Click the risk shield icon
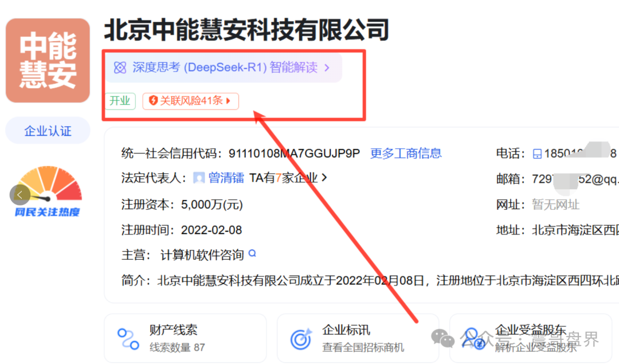This screenshot has height=364, width=619. tap(153, 101)
